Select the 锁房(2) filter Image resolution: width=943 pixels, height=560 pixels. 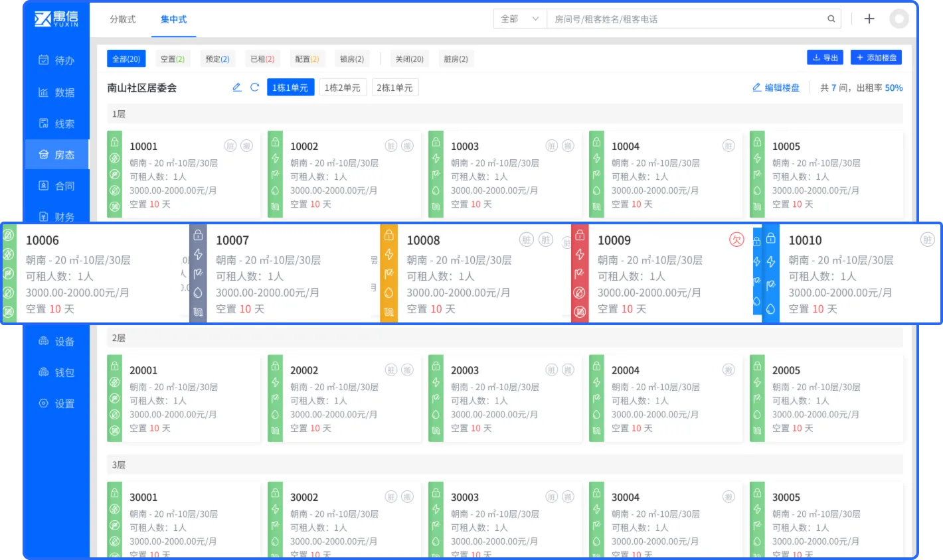pyautogui.click(x=352, y=59)
